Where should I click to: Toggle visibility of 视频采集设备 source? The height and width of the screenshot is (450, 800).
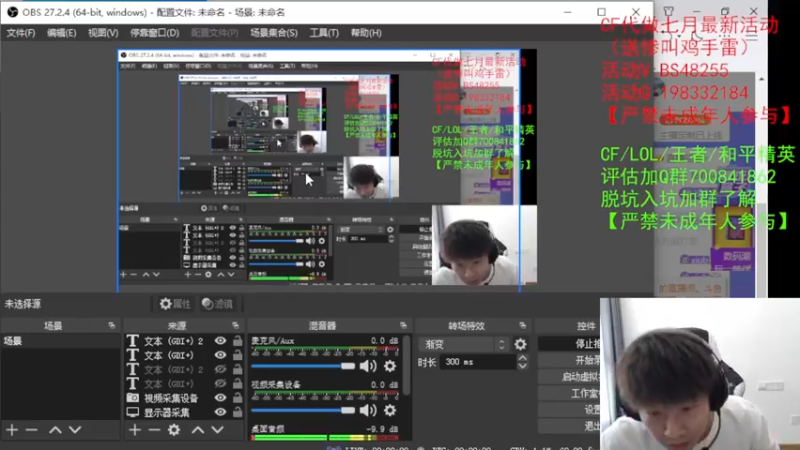click(x=220, y=398)
